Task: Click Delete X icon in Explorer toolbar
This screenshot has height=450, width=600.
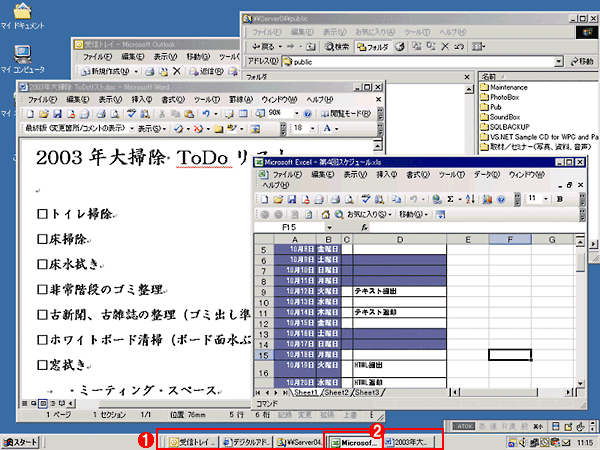Action: (445, 47)
